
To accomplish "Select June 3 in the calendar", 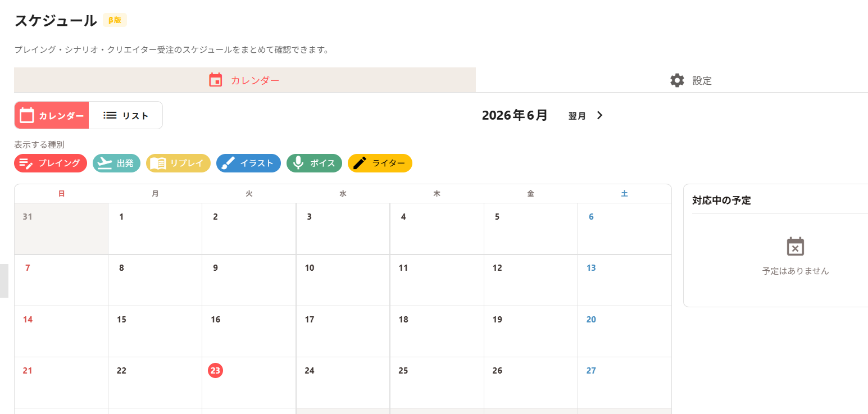I will pyautogui.click(x=343, y=229).
